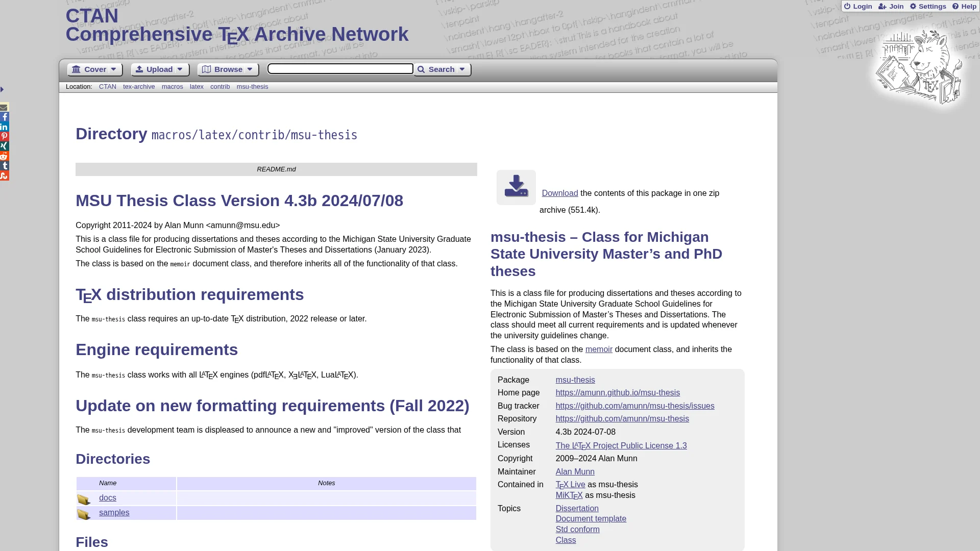Open the bug tracker issues link

[635, 406]
